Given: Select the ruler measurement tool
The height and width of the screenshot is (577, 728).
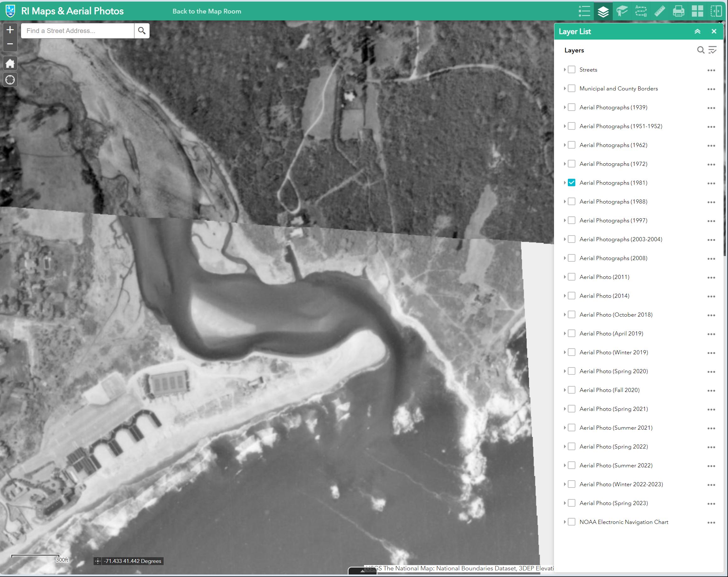Looking at the screenshot, I should click(660, 11).
